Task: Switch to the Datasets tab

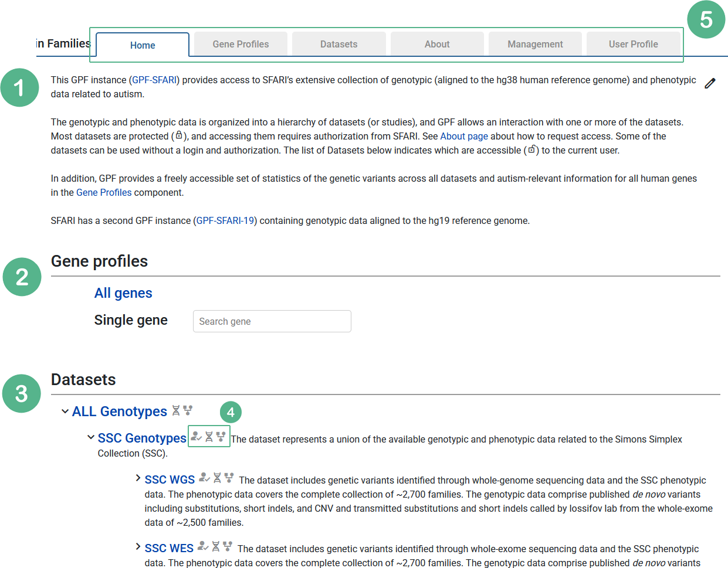Action: coord(338,43)
